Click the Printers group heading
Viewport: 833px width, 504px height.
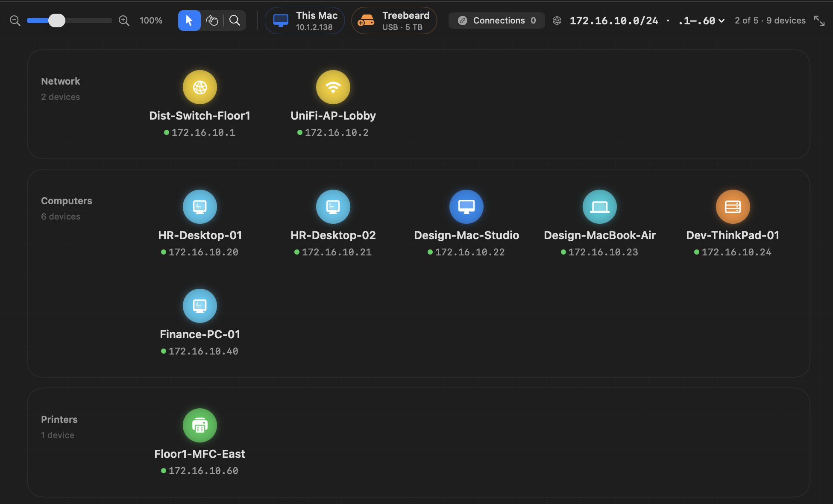coord(59,419)
